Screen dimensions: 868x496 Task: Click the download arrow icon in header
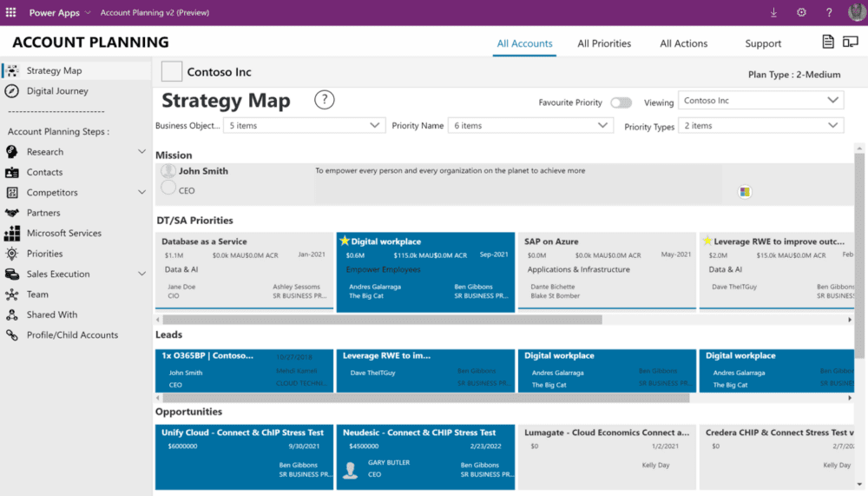click(773, 12)
